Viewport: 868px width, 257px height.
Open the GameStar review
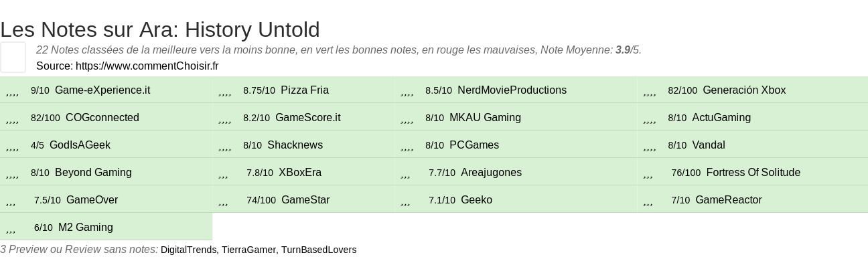305,200
